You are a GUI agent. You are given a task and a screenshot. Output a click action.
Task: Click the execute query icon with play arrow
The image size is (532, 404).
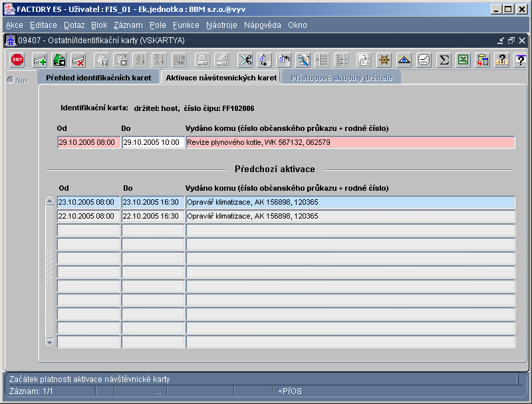(121, 60)
